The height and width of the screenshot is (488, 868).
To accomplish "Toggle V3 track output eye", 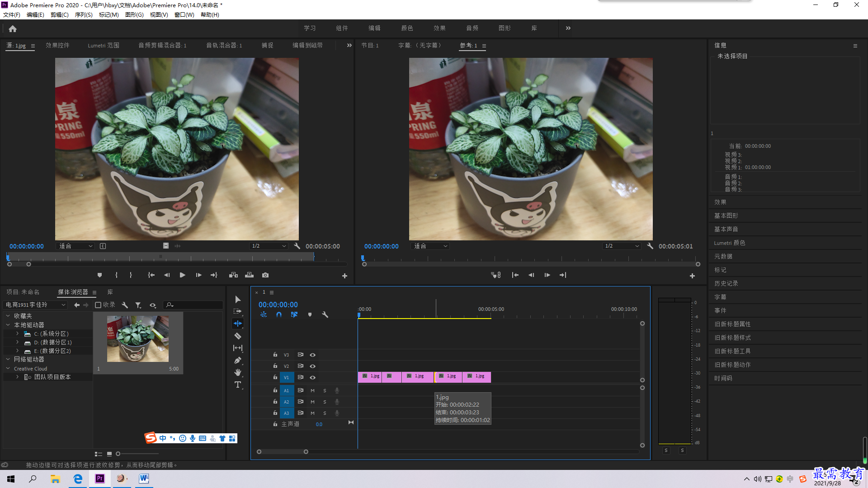I will coord(312,355).
